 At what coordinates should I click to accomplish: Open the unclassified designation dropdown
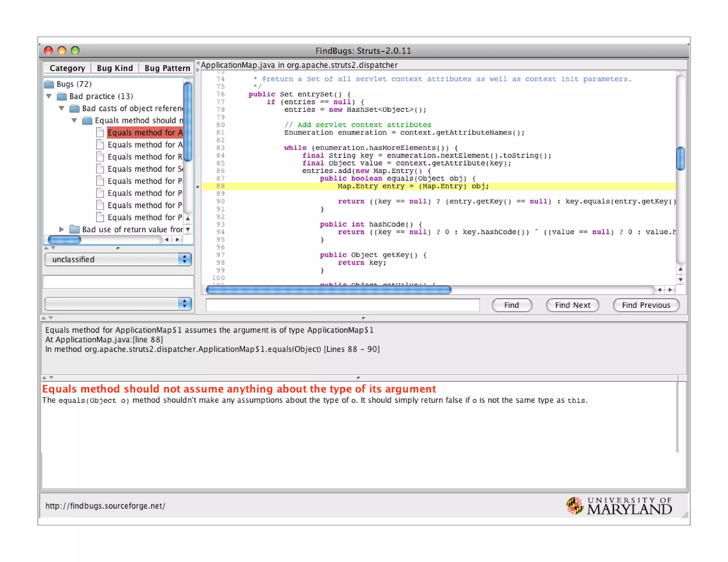pos(118,259)
